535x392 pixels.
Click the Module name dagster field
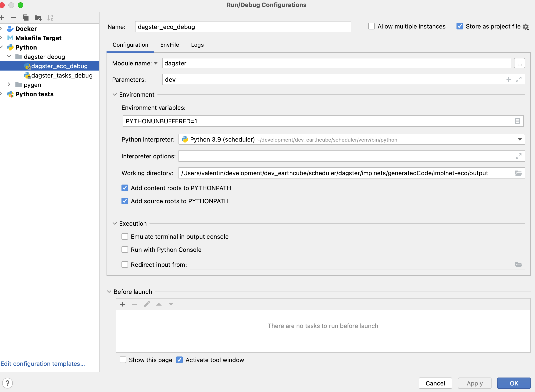pyautogui.click(x=336, y=63)
